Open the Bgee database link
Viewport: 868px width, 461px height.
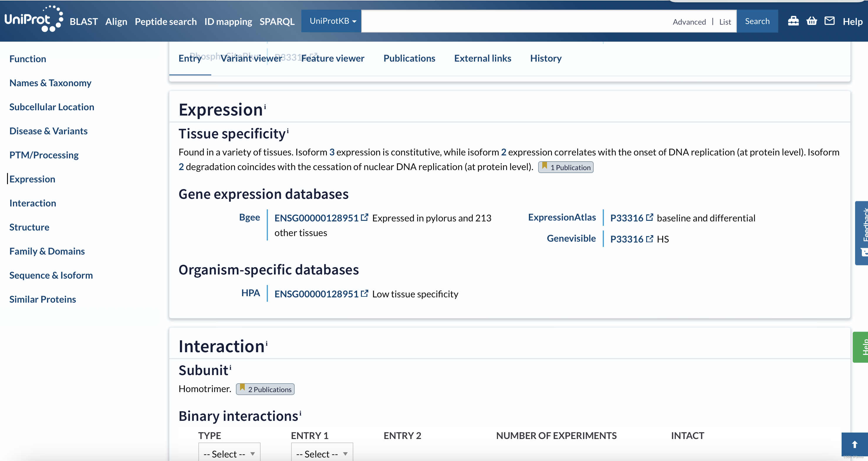tap(249, 217)
